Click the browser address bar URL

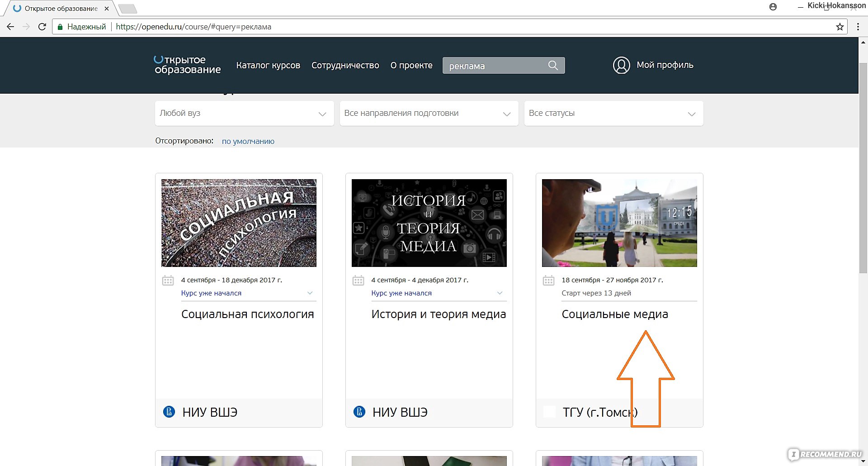pos(193,27)
